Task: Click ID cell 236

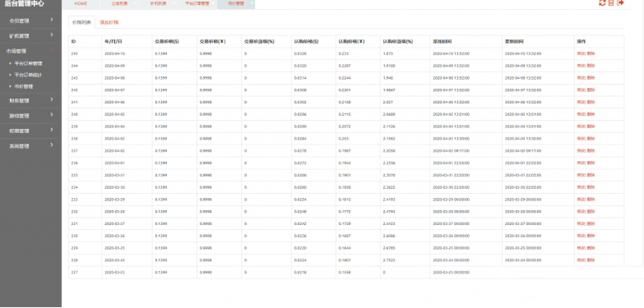Action: pos(74,163)
